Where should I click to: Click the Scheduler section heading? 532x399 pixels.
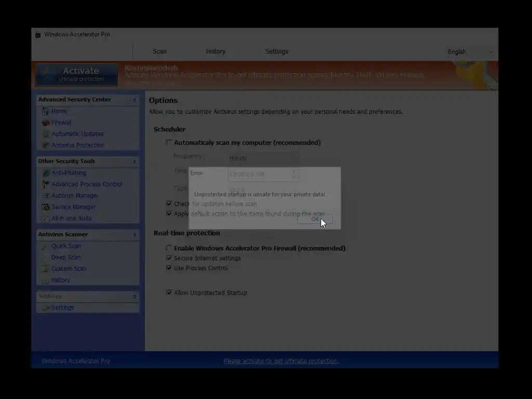tap(169, 129)
